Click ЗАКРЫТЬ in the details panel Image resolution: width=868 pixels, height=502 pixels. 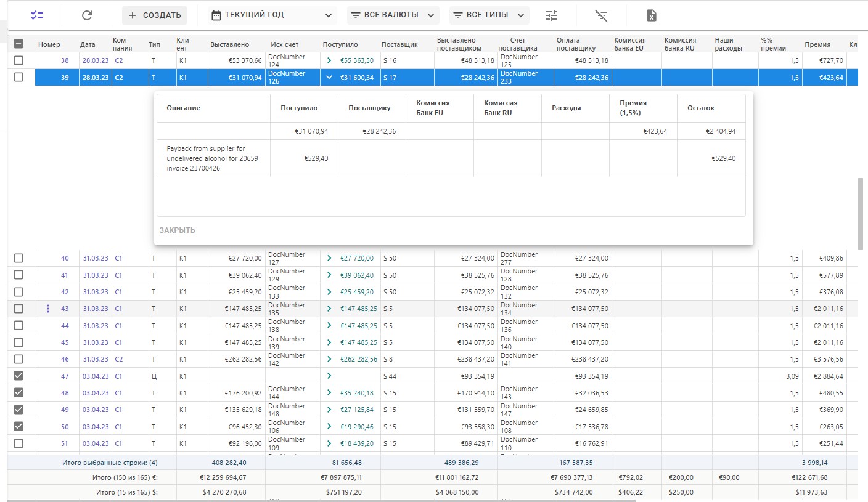click(x=177, y=230)
